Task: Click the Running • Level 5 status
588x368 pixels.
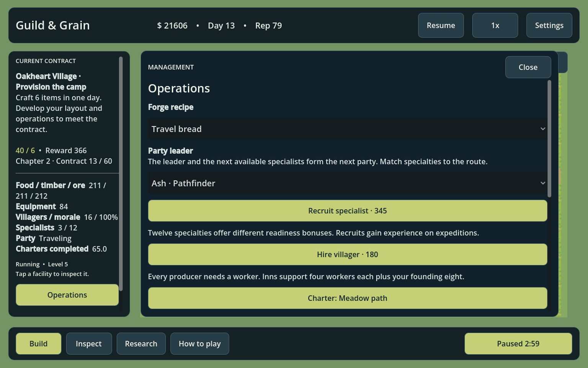Action: (x=42, y=264)
